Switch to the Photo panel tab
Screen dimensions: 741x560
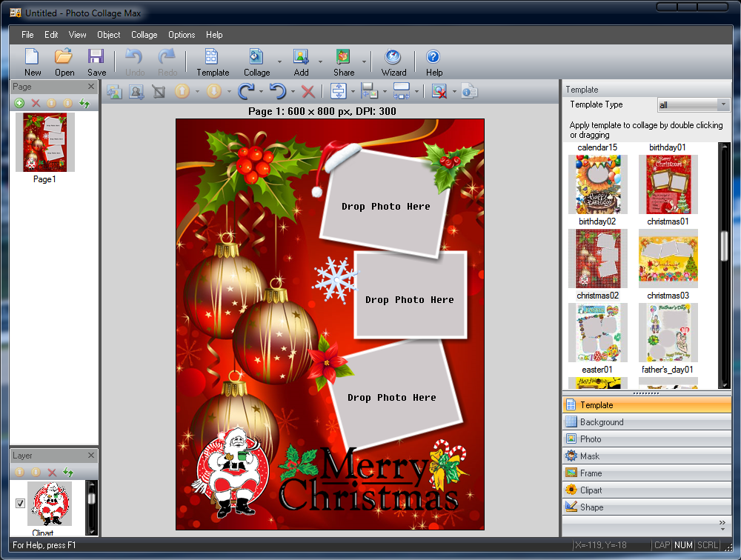[647, 439]
